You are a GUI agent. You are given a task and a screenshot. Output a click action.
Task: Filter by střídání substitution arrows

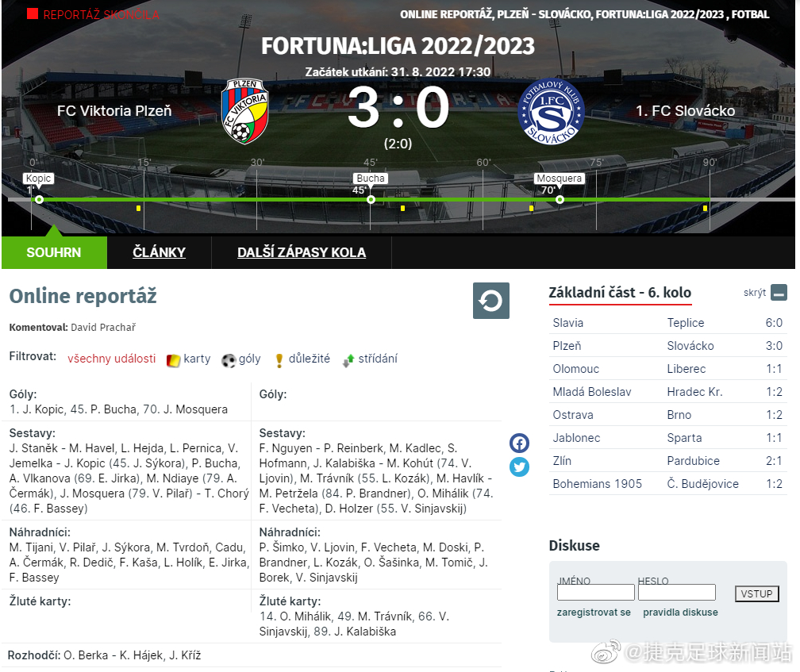point(348,360)
